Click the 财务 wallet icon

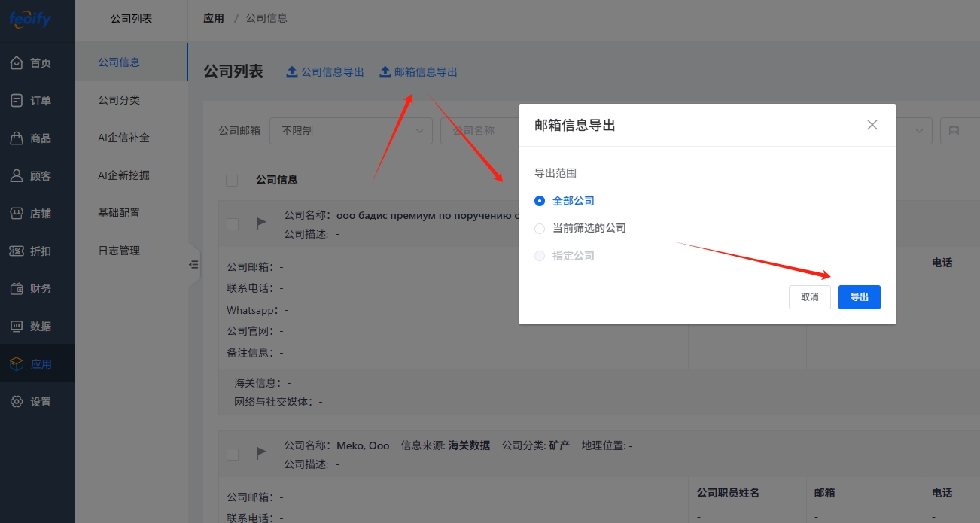pos(17,289)
